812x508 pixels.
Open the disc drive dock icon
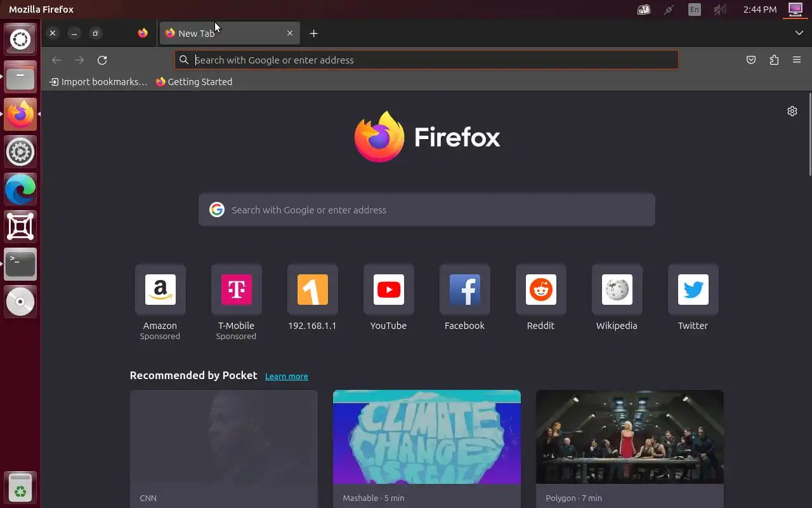coord(20,302)
